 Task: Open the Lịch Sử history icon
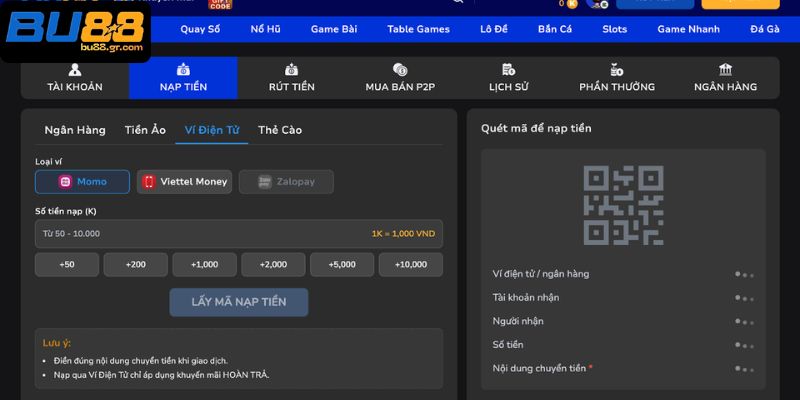(508, 70)
